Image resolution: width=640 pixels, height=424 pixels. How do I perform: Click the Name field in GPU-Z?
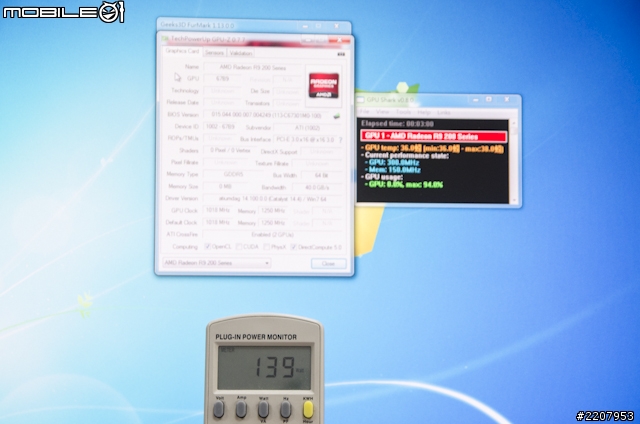(x=253, y=67)
